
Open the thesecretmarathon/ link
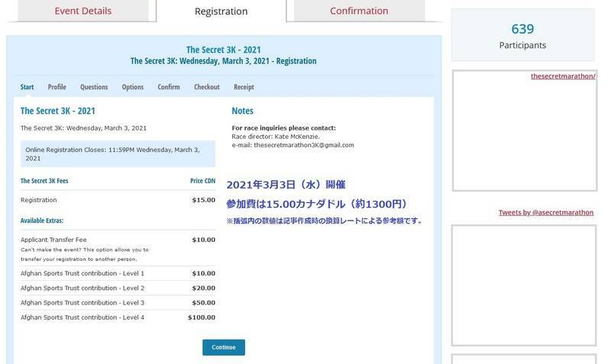tap(563, 76)
